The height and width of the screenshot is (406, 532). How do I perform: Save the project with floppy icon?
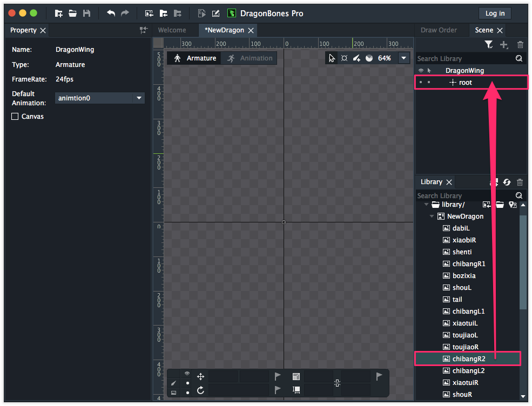pos(87,13)
